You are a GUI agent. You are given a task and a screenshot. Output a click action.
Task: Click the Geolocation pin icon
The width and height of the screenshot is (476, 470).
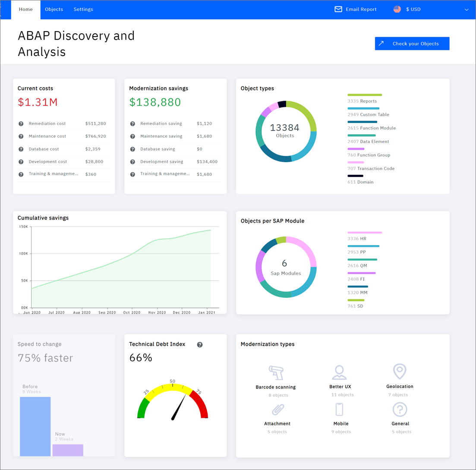tap(400, 372)
